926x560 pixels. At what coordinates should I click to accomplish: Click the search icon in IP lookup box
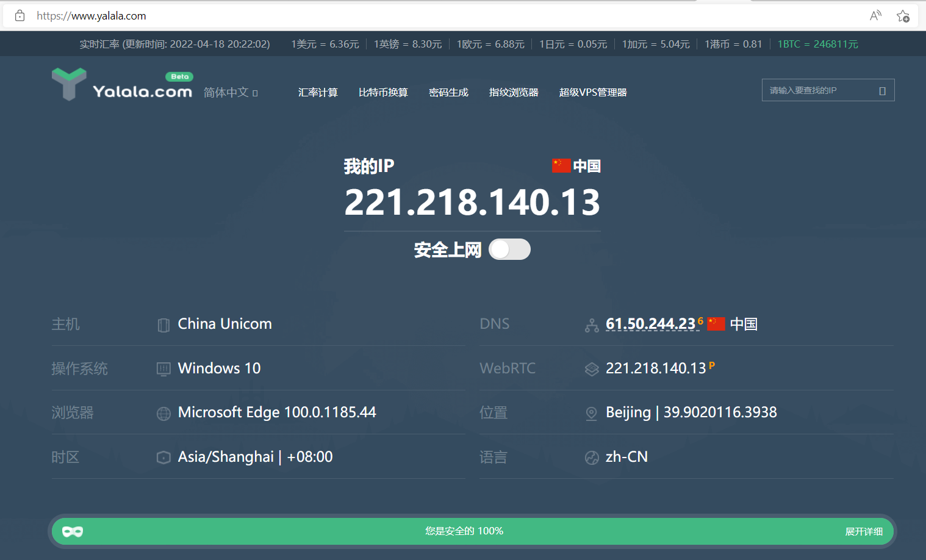pyautogui.click(x=882, y=91)
